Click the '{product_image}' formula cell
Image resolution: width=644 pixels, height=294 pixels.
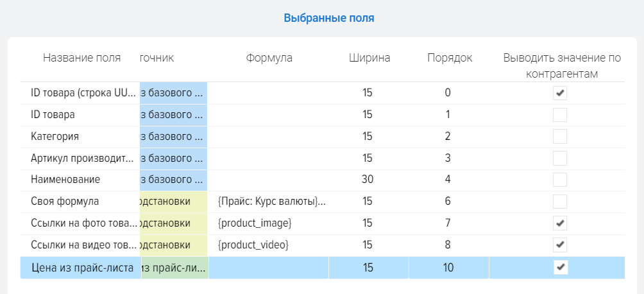[x=255, y=223]
